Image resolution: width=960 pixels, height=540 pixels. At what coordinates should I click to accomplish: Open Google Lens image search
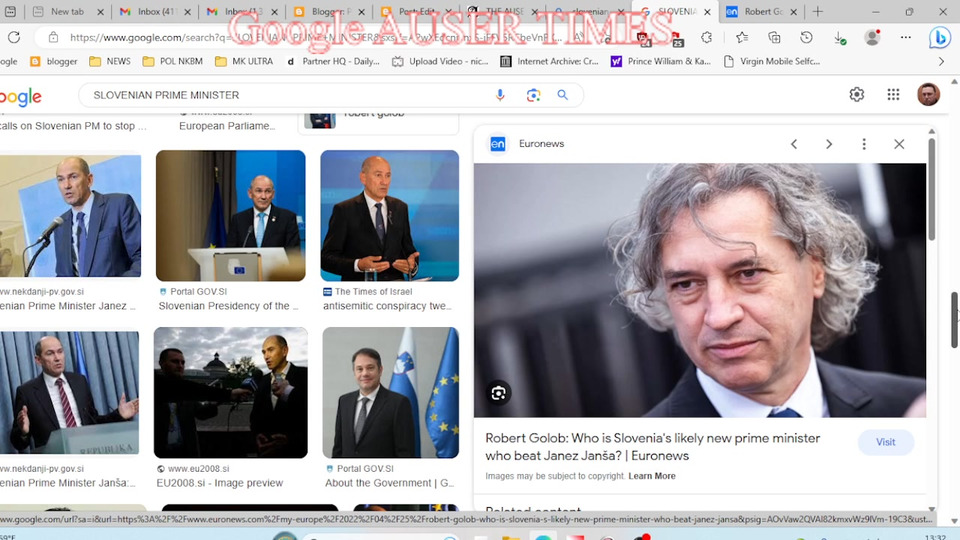(533, 95)
